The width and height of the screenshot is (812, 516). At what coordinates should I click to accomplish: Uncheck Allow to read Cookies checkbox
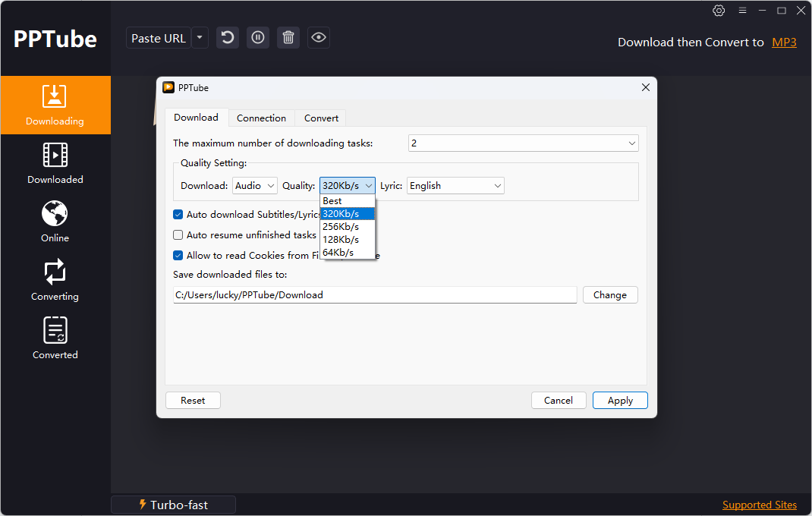(178, 256)
